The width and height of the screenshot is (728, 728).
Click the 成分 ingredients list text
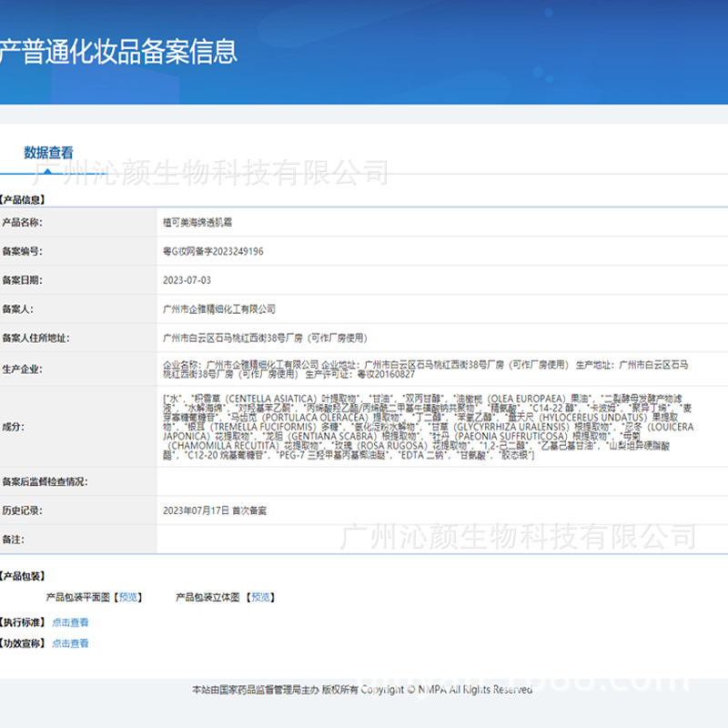[428, 427]
